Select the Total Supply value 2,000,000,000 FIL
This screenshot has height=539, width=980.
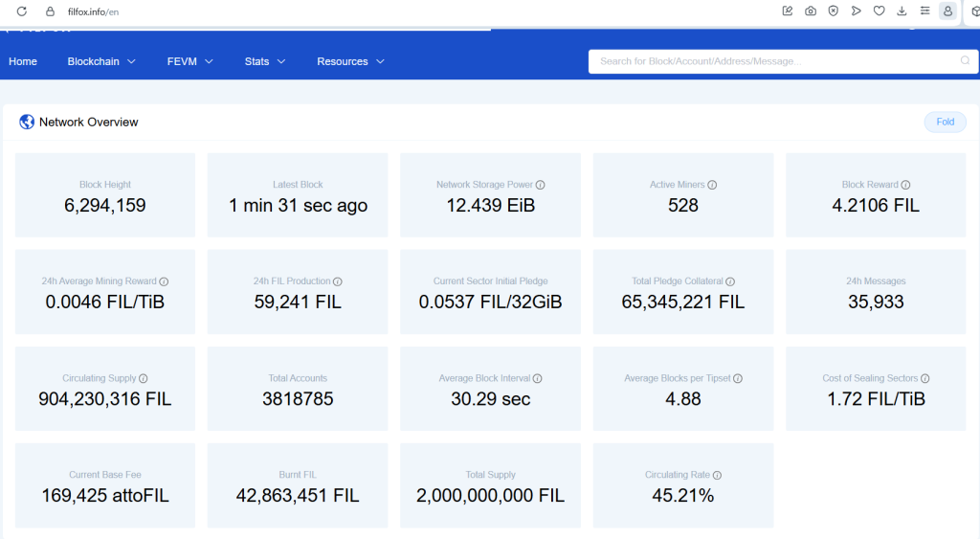pyautogui.click(x=491, y=496)
